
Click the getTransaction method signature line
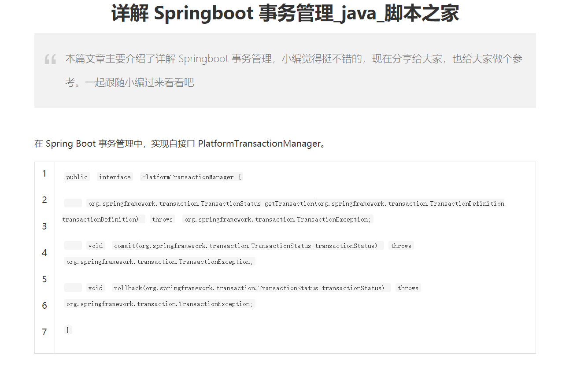[296, 203]
